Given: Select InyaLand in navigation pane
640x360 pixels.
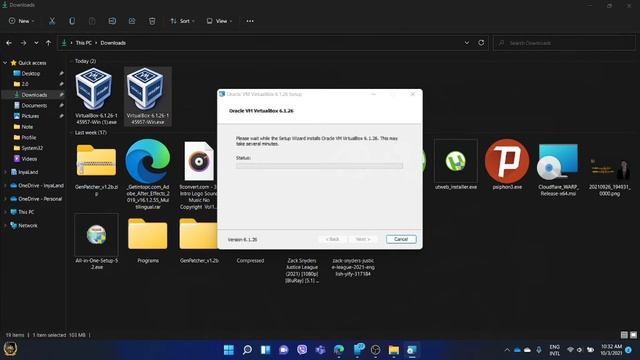Looking at the screenshot, I should click(28, 172).
